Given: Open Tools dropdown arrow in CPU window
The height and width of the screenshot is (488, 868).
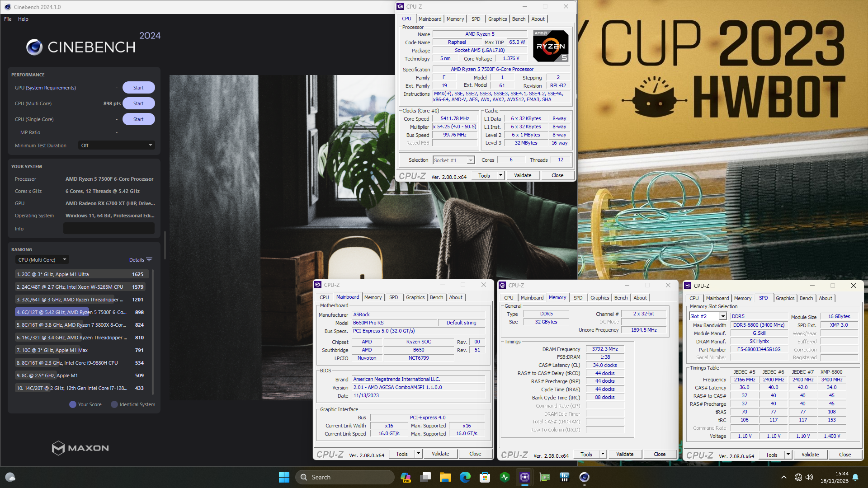Looking at the screenshot, I should [x=500, y=175].
